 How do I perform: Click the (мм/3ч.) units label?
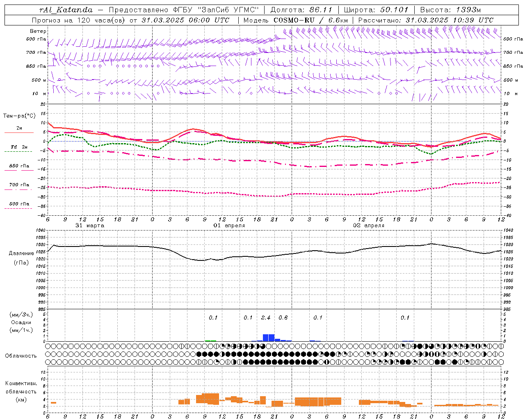point(21,315)
